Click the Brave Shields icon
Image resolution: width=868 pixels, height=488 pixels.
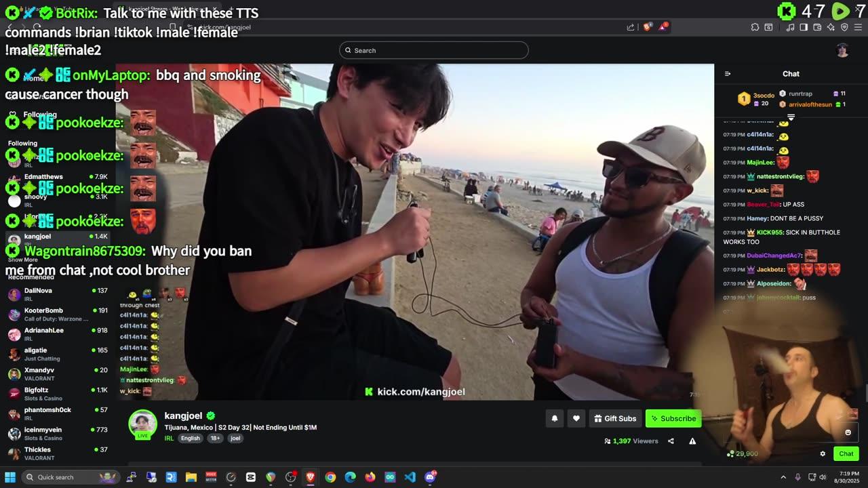647,27
